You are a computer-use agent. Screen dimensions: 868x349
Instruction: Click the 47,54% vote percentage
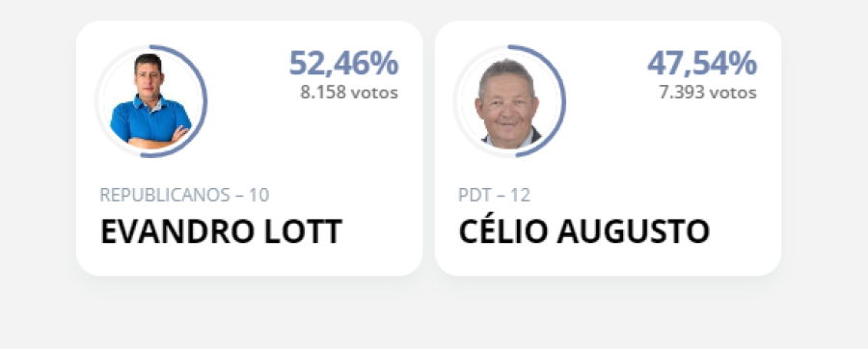pos(702,63)
